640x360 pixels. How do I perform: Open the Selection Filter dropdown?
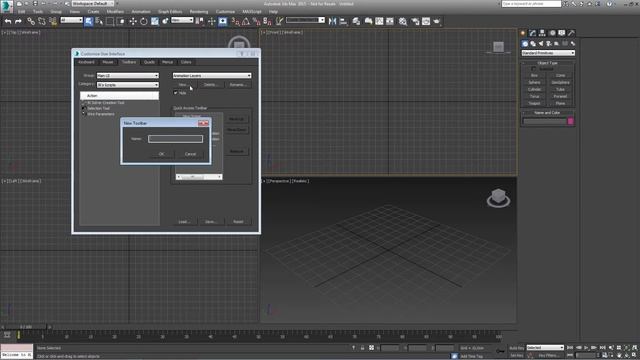click(71, 20)
